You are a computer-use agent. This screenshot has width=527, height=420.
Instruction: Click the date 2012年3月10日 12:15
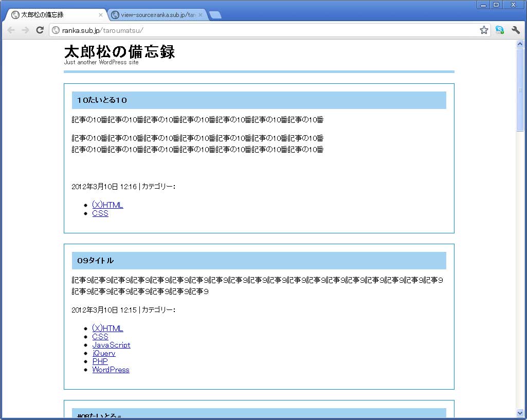[104, 310]
